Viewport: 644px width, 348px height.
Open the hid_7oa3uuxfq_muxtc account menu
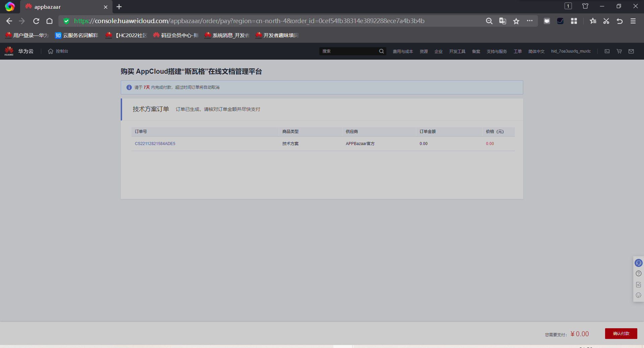coord(571,51)
